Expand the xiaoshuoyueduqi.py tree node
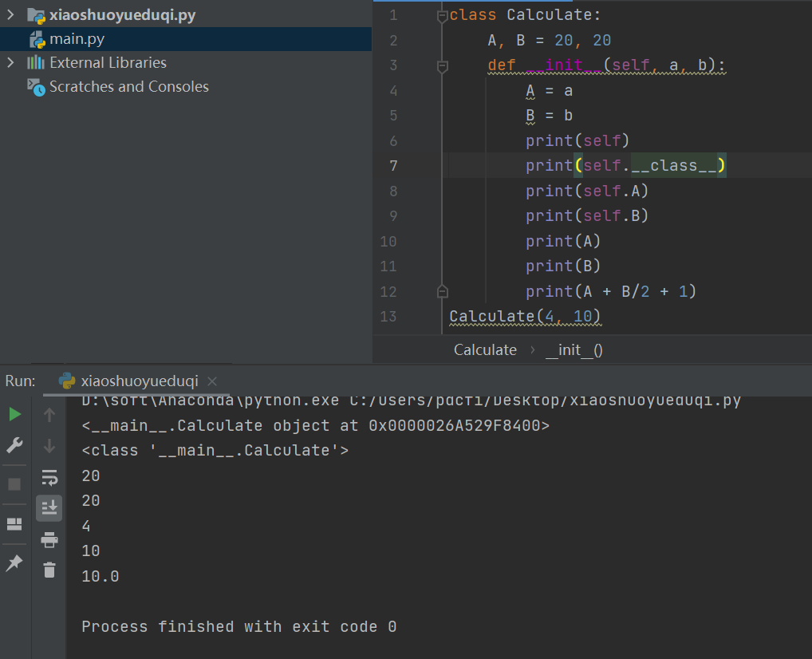 [x=10, y=14]
